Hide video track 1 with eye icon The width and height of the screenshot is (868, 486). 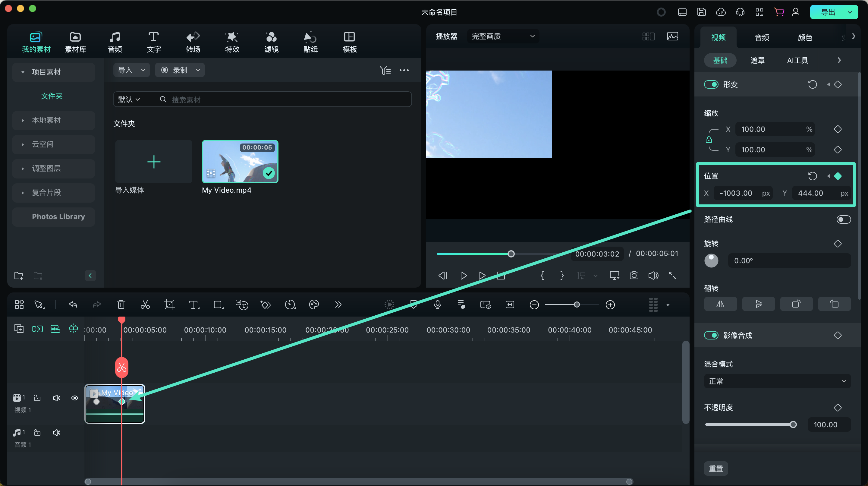75,398
